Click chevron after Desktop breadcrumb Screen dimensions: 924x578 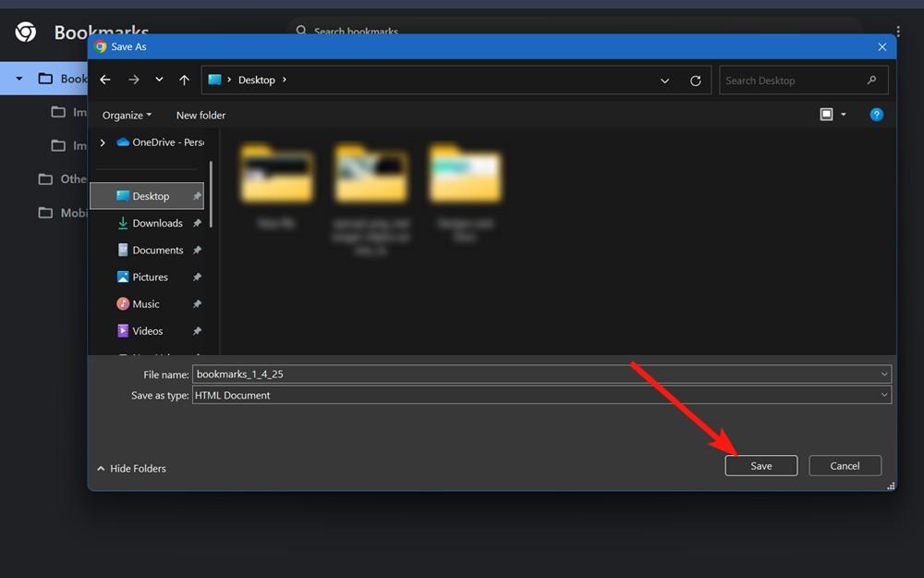tap(284, 80)
